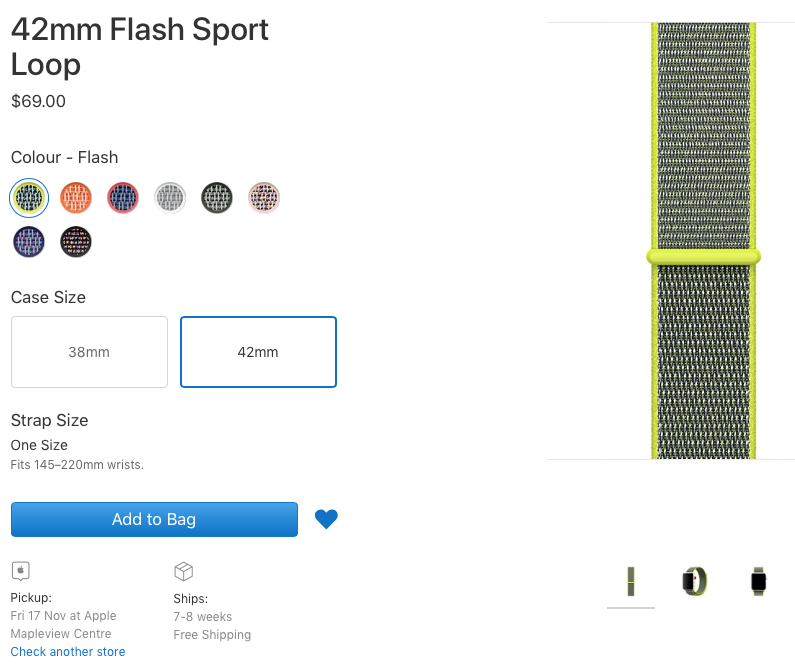Image resolution: width=795 pixels, height=671 pixels.
Task: Select the midnight blue colour swatch
Action: click(29, 241)
